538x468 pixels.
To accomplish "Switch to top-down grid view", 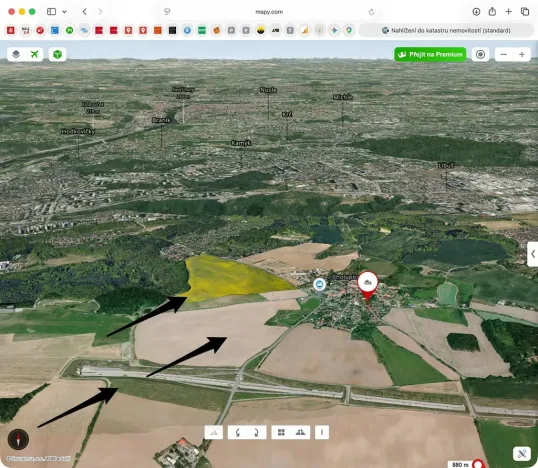I will coord(281,432).
